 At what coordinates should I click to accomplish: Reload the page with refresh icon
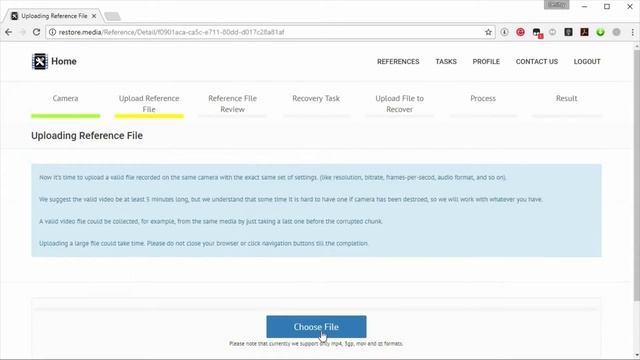click(x=36, y=32)
